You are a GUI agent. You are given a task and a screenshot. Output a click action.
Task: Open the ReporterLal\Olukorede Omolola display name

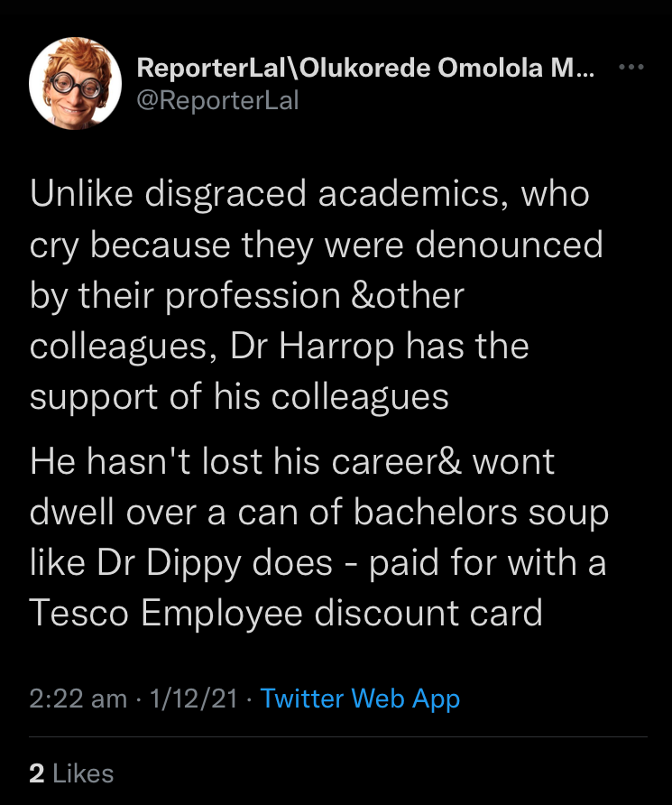pyautogui.click(x=365, y=69)
